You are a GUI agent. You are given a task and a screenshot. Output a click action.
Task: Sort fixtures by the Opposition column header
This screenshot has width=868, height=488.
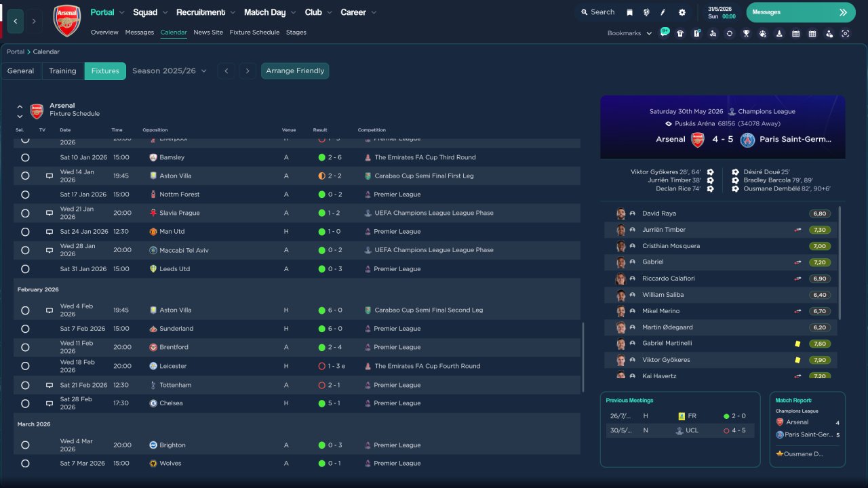click(155, 130)
